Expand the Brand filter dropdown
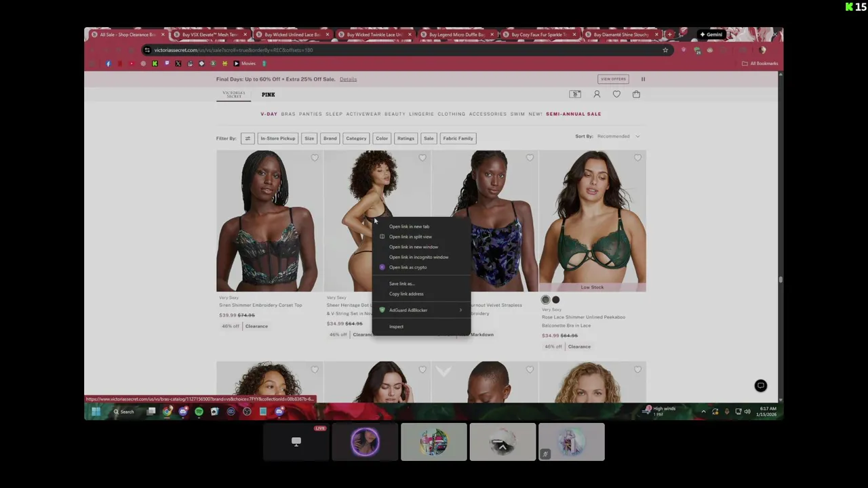The width and height of the screenshot is (868, 488). pos(330,138)
